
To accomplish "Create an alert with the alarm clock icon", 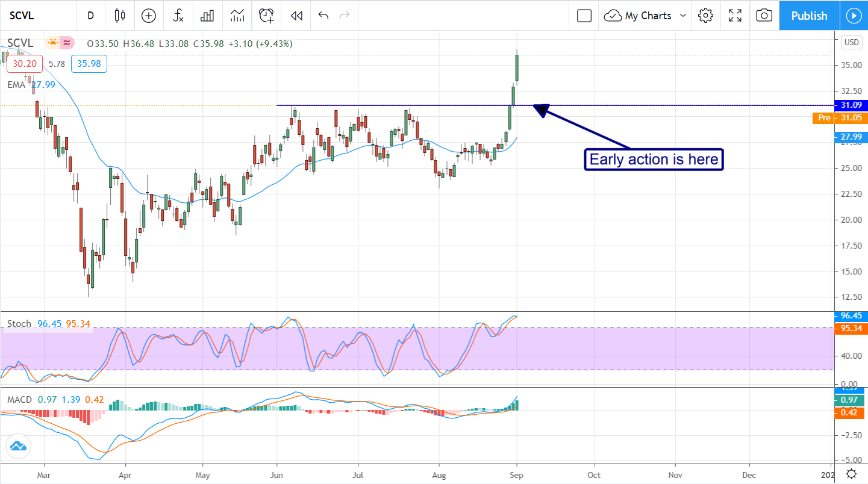I will pos(266,16).
